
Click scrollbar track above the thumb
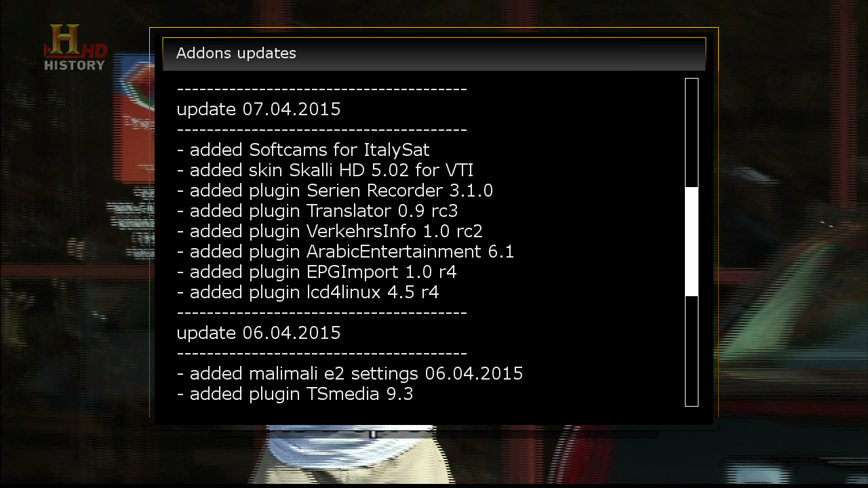[x=692, y=134]
